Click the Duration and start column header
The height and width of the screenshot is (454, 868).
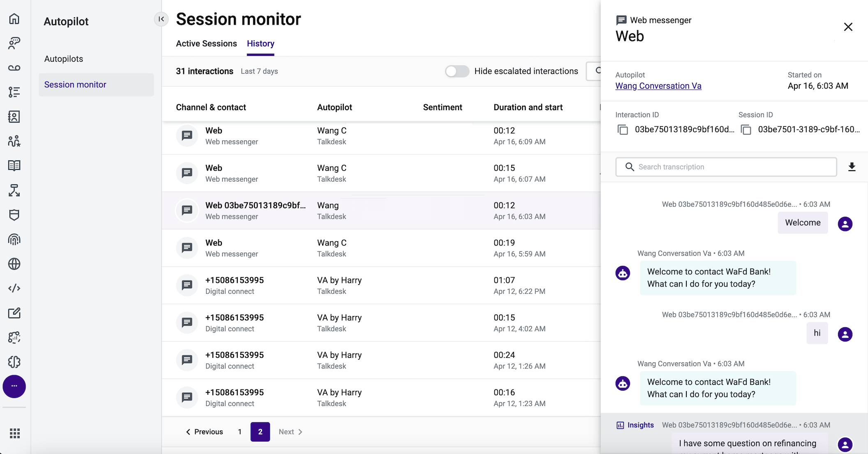click(x=528, y=107)
